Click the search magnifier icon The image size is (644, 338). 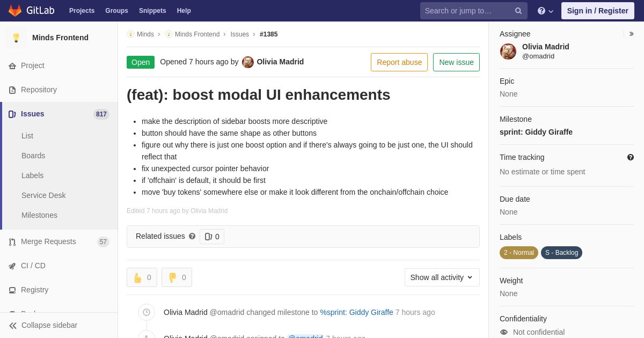tap(518, 11)
